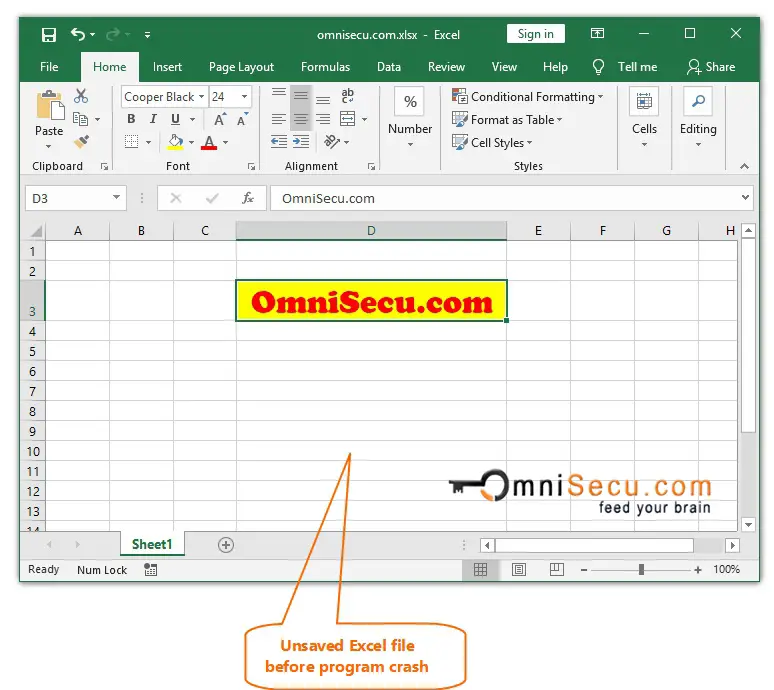Open the View tab
Screen dimensions: 774x690
tap(504, 67)
